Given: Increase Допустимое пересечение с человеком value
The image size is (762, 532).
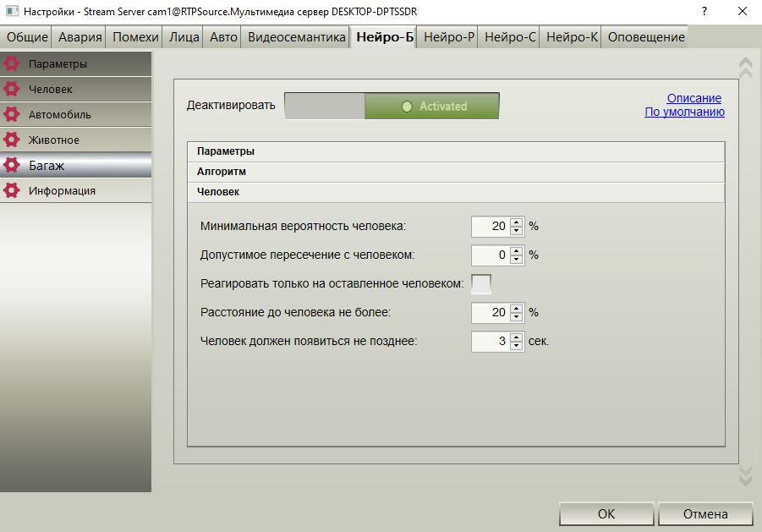Looking at the screenshot, I should (x=517, y=250).
